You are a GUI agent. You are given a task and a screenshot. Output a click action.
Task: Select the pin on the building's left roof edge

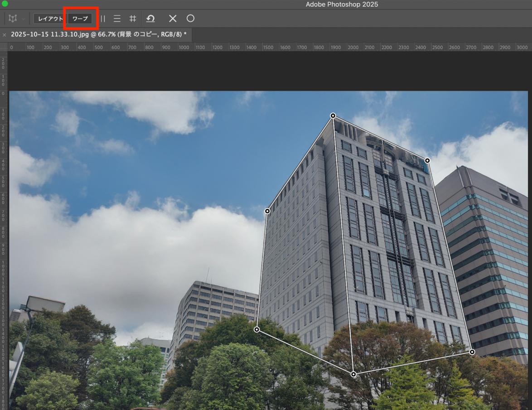(x=267, y=211)
